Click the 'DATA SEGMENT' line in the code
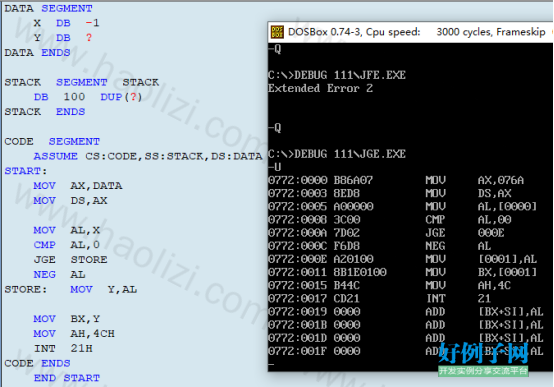554x387 pixels. pyautogui.click(x=48, y=8)
